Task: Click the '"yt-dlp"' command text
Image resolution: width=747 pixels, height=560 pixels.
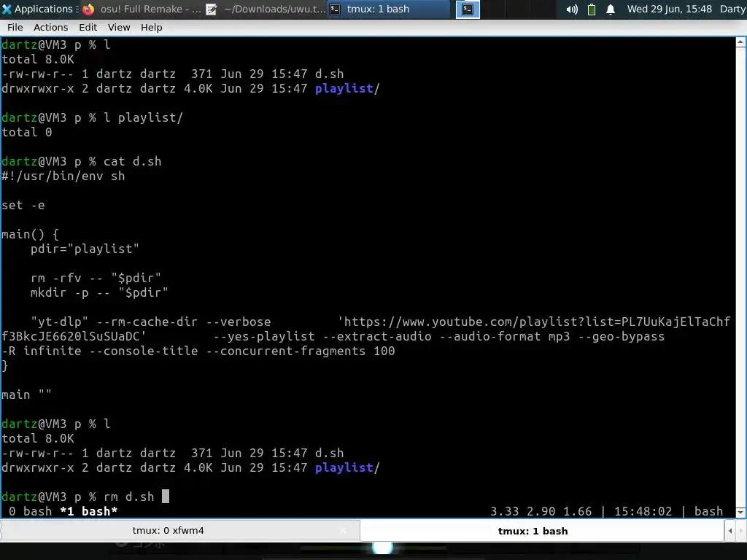Action: point(60,322)
